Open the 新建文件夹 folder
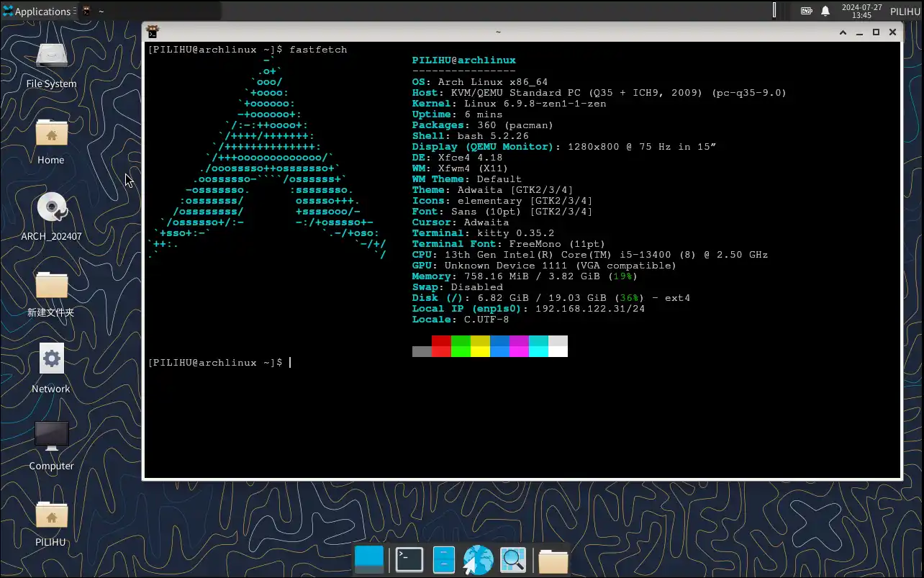This screenshot has width=924, height=578. pos(51,286)
